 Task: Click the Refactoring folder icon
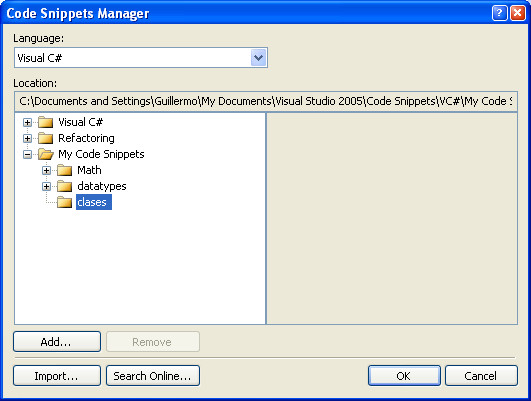tap(45, 138)
